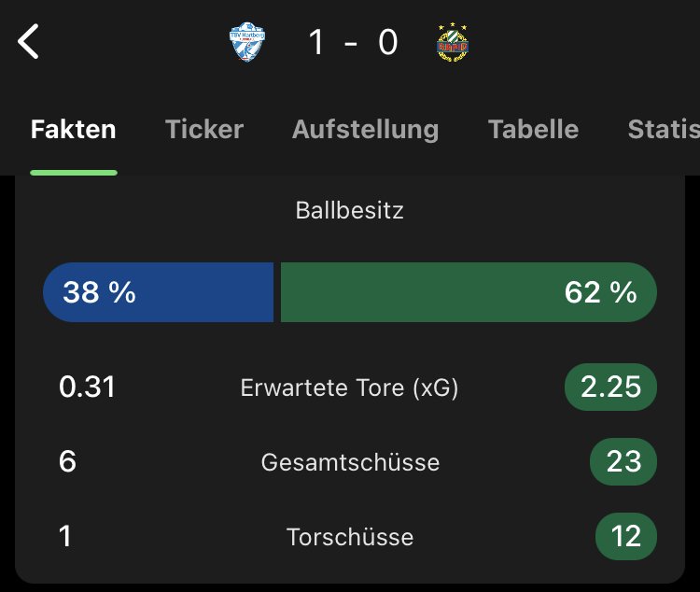The image size is (700, 592).
Task: Open the Rapid Wien team crest
Action: coord(452,43)
